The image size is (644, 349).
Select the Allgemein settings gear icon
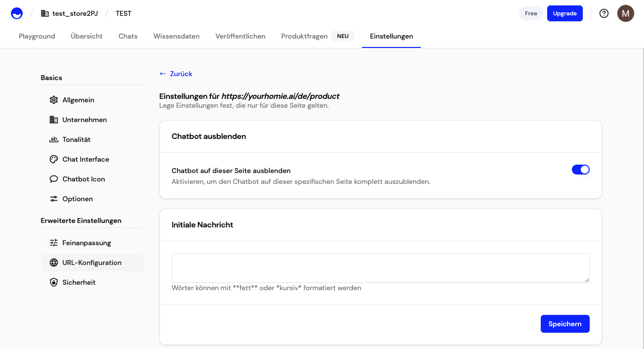54,100
